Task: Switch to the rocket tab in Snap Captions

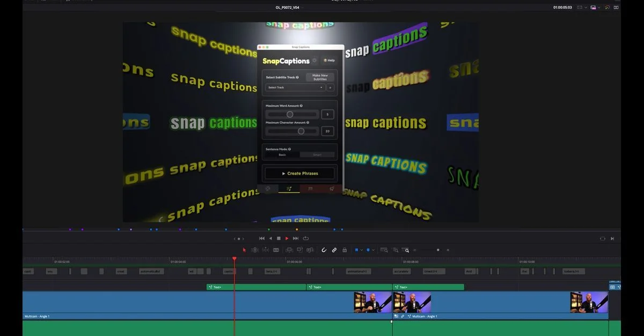Action: (332, 189)
